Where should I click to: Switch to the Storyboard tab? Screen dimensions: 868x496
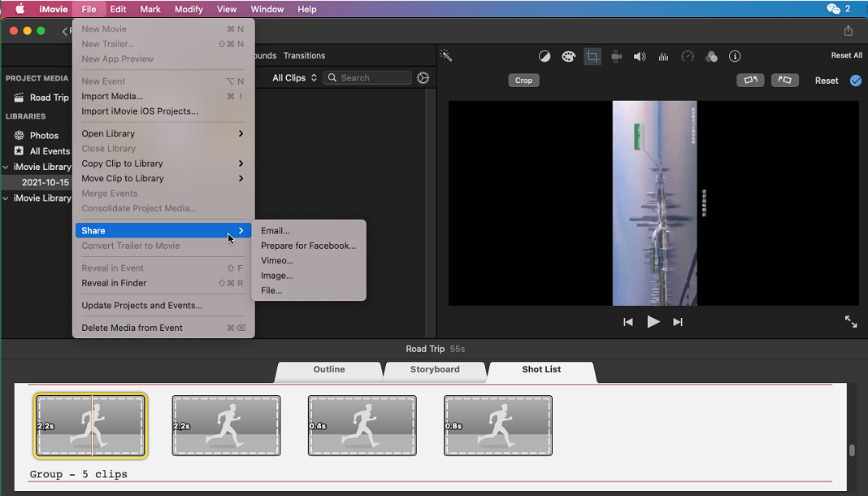point(435,370)
